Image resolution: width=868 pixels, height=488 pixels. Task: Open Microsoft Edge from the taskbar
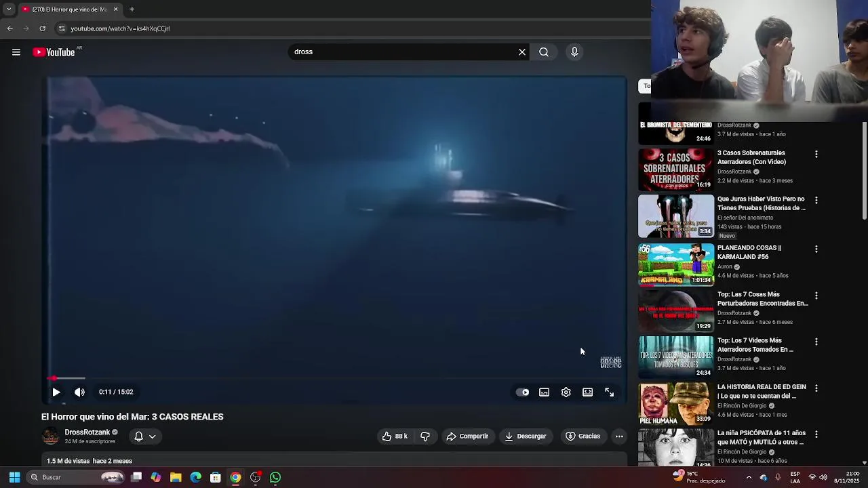(x=195, y=477)
